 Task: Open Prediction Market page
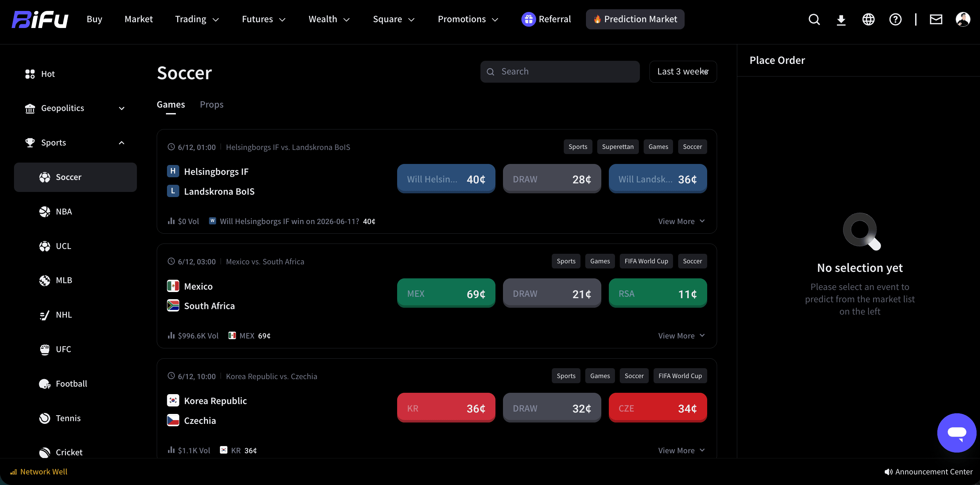click(635, 19)
